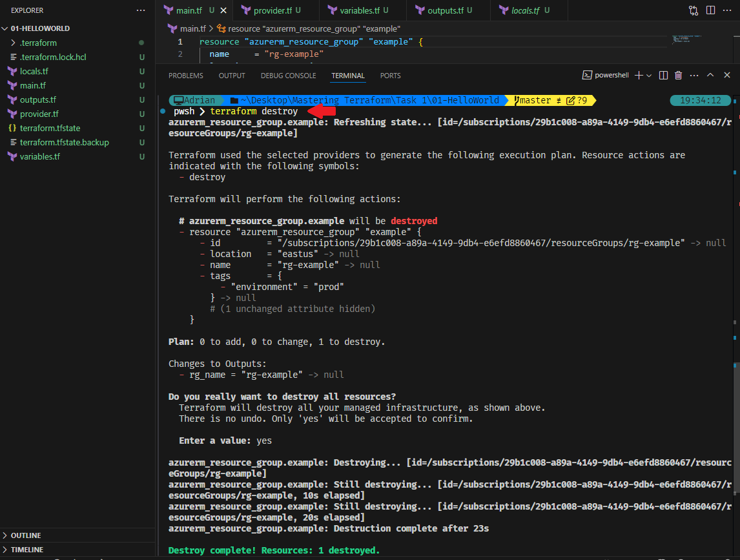
Task: Open terraform.tfstate file
Action: coord(50,128)
